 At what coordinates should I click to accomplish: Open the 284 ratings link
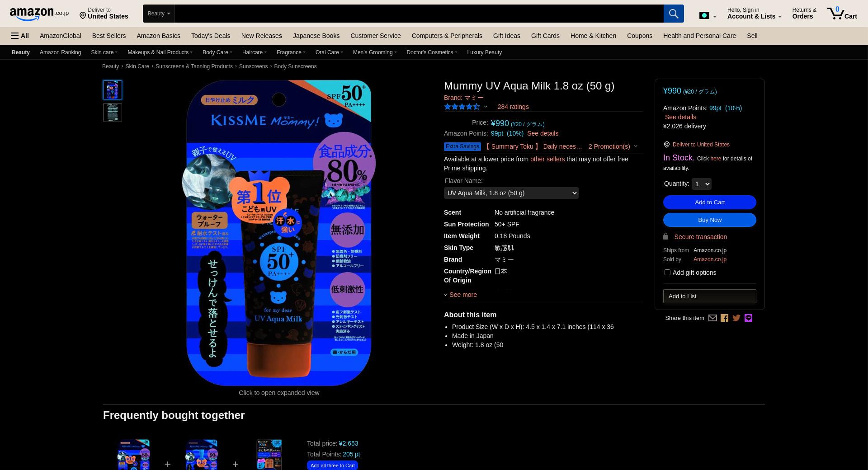coord(513,107)
